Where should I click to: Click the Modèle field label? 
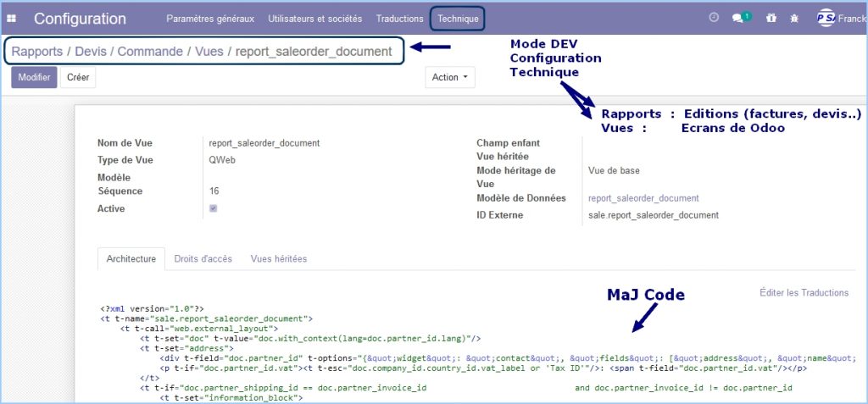coord(114,178)
